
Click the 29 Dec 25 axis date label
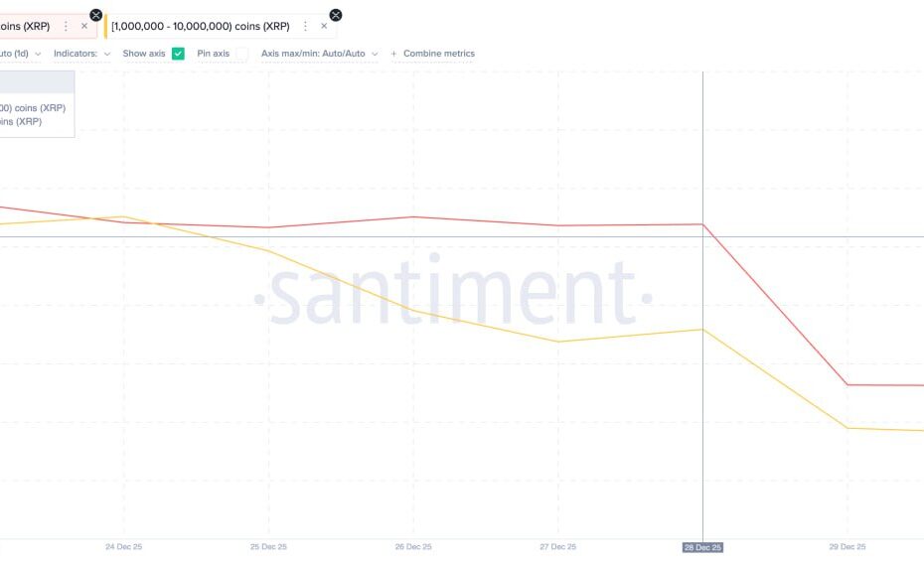pos(847,547)
